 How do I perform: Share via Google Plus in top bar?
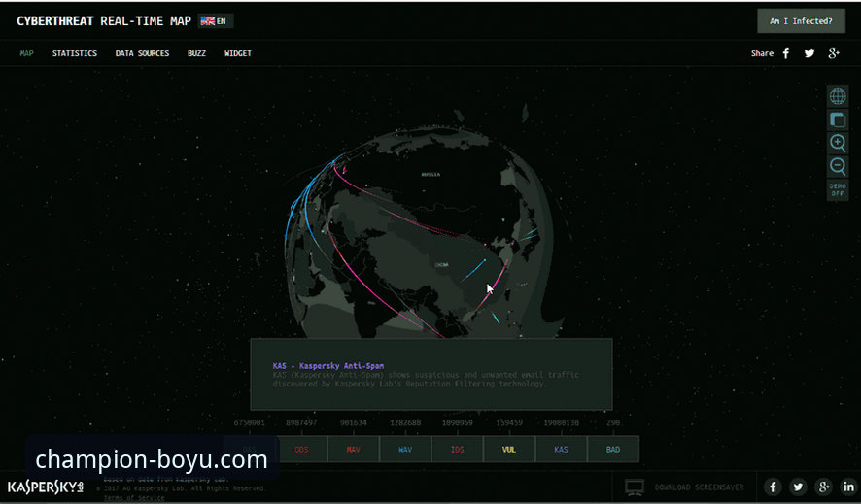(834, 53)
